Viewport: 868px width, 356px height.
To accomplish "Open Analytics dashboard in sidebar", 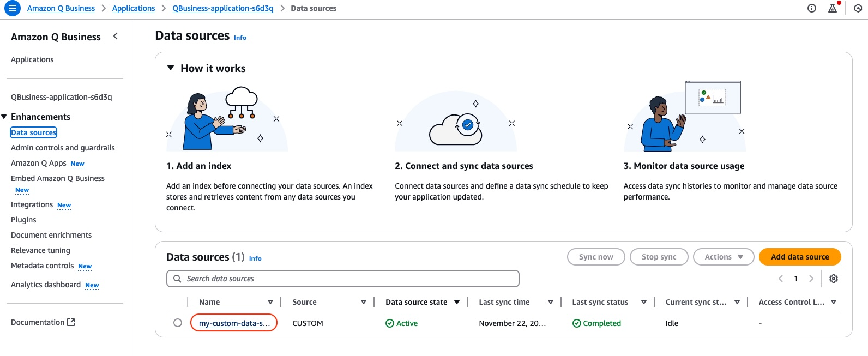I will coord(46,285).
